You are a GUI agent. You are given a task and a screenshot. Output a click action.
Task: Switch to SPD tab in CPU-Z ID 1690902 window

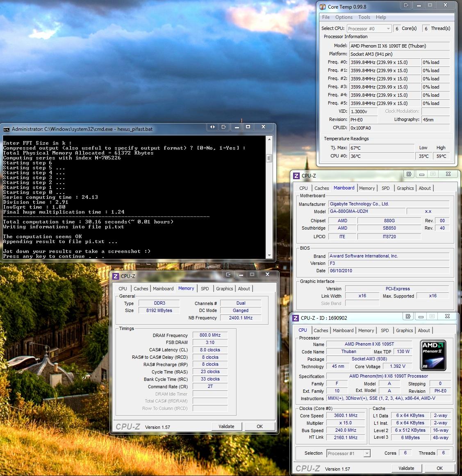385,330
